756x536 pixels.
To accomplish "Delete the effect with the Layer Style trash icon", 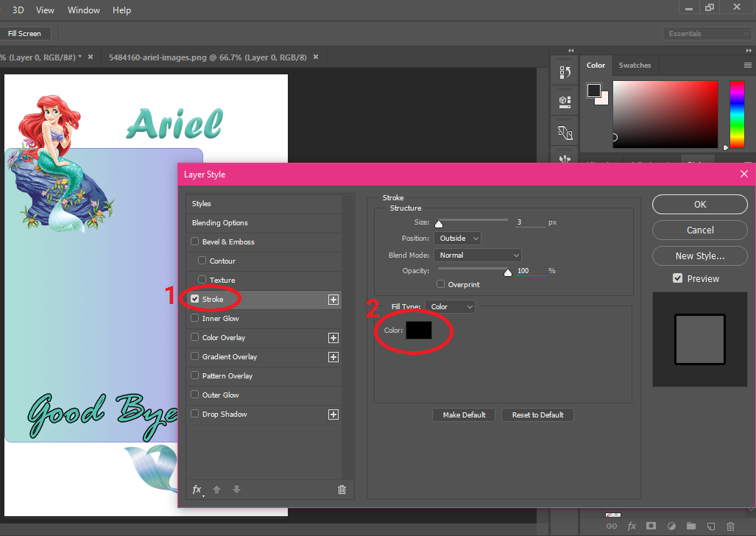I will [342, 490].
